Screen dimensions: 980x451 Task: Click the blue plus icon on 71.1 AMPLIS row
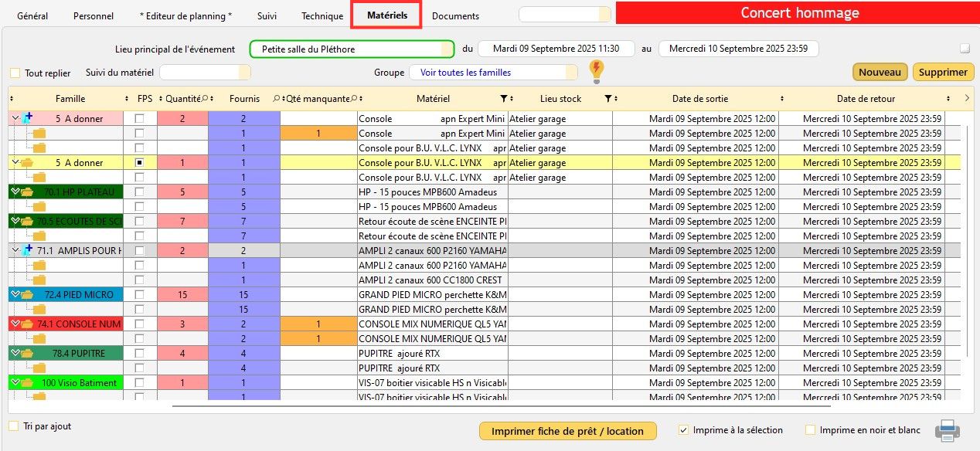pyautogui.click(x=29, y=249)
